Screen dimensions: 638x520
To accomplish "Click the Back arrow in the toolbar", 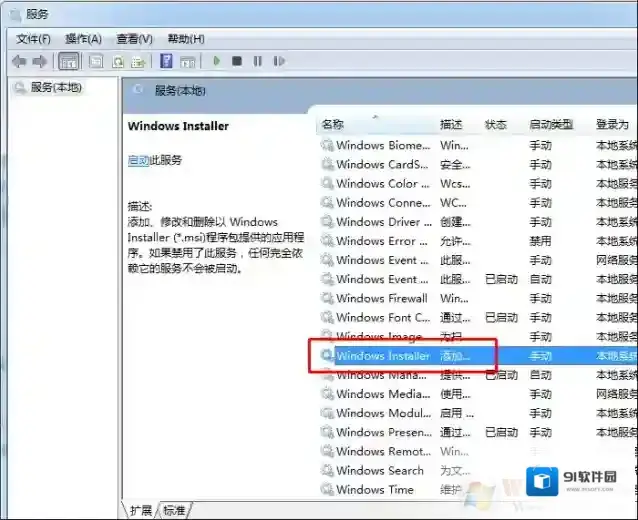I will 18,61.
